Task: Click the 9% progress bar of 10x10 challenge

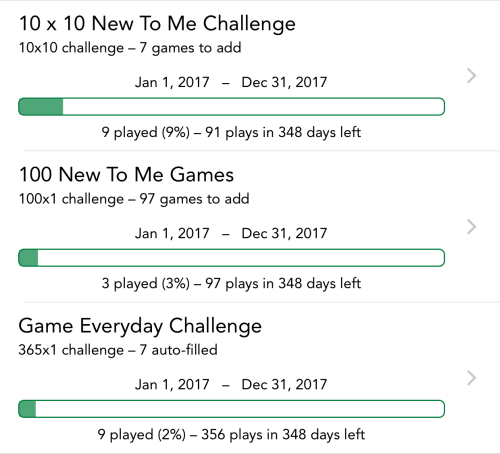Action: coord(231,107)
